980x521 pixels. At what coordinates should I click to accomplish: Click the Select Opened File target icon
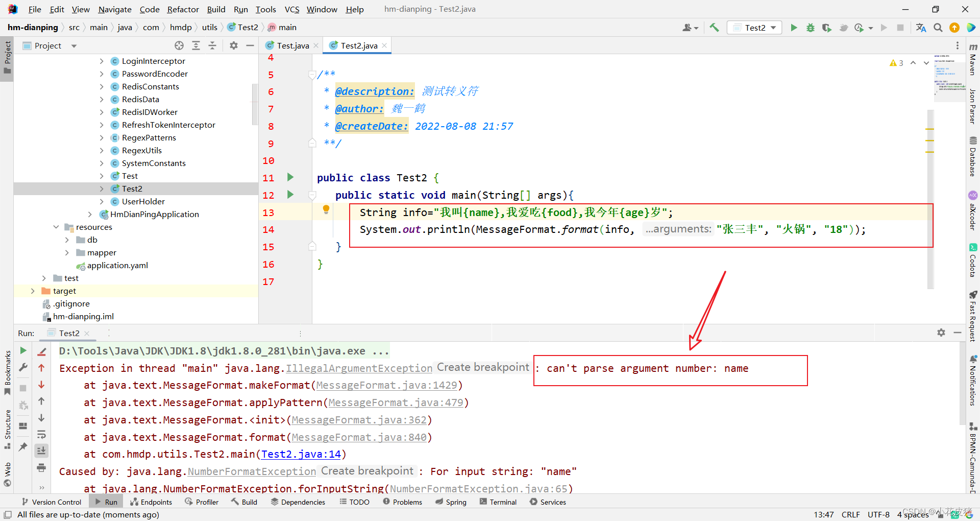click(179, 45)
